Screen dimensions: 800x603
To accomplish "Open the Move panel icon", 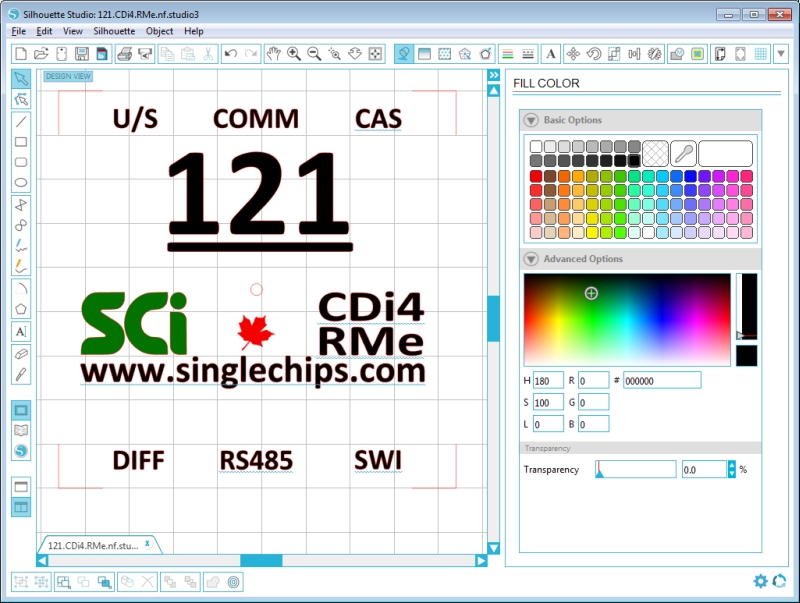I will (x=573, y=54).
